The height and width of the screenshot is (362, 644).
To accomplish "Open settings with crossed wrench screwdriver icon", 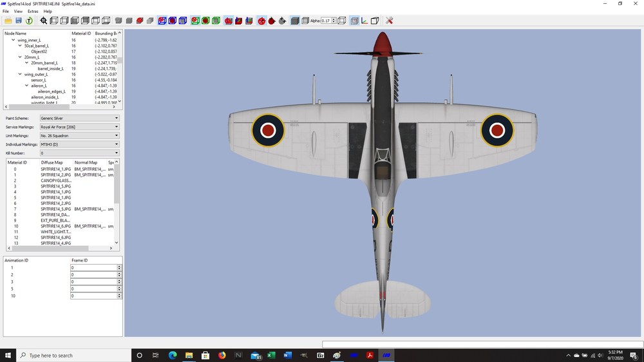I will [x=390, y=21].
